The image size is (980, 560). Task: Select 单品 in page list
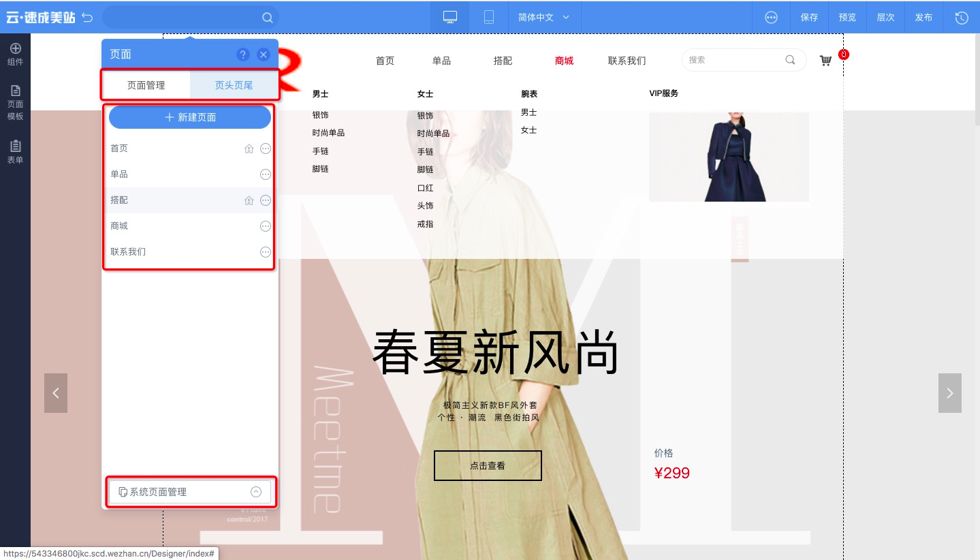click(x=119, y=174)
